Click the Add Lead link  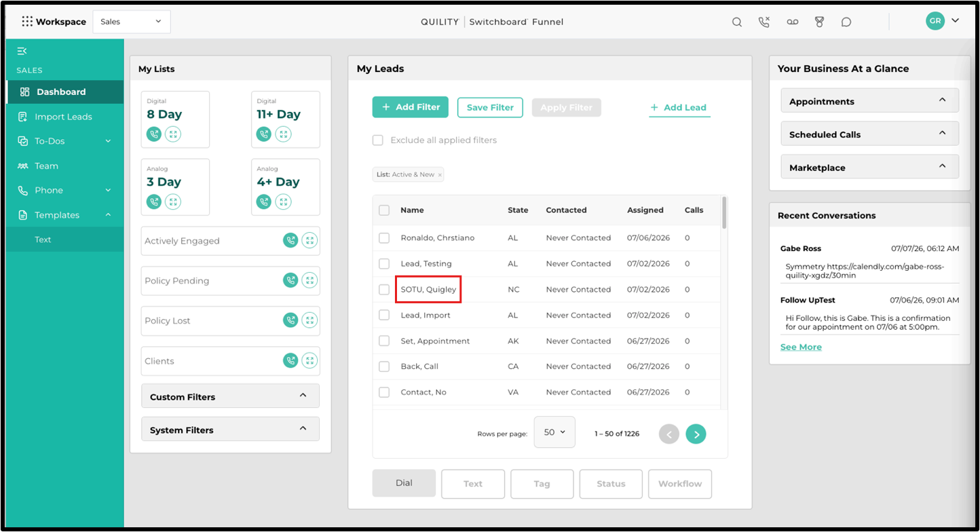click(x=679, y=107)
